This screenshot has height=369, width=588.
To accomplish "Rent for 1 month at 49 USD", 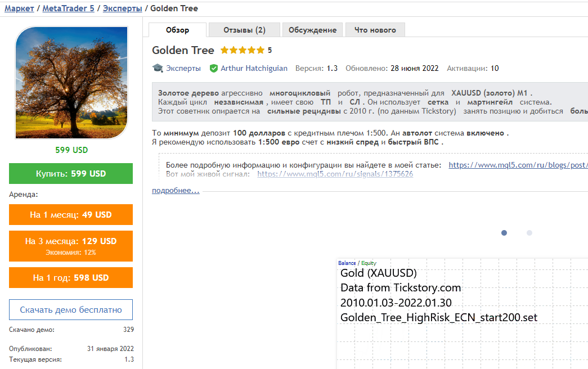I will [x=71, y=215].
